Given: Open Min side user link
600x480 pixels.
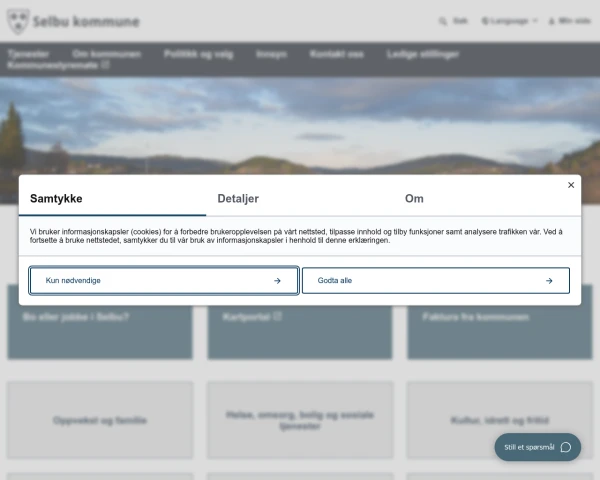Looking at the screenshot, I should [570, 21].
